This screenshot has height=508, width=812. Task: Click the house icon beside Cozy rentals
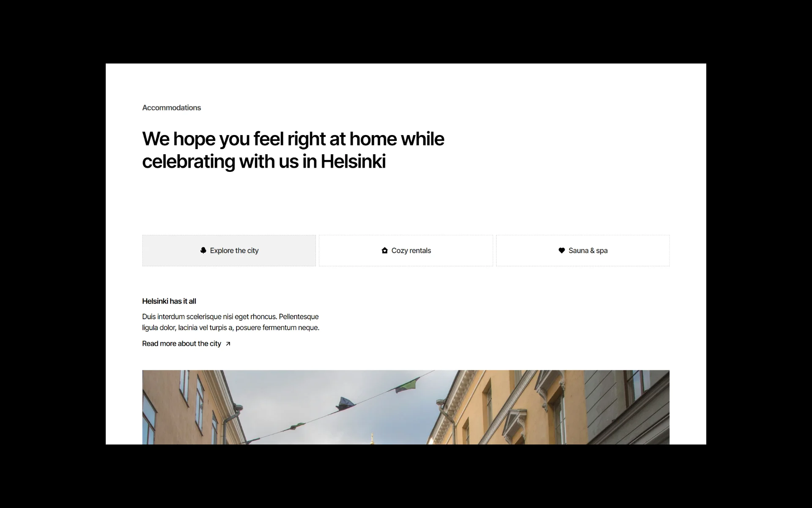(x=384, y=251)
